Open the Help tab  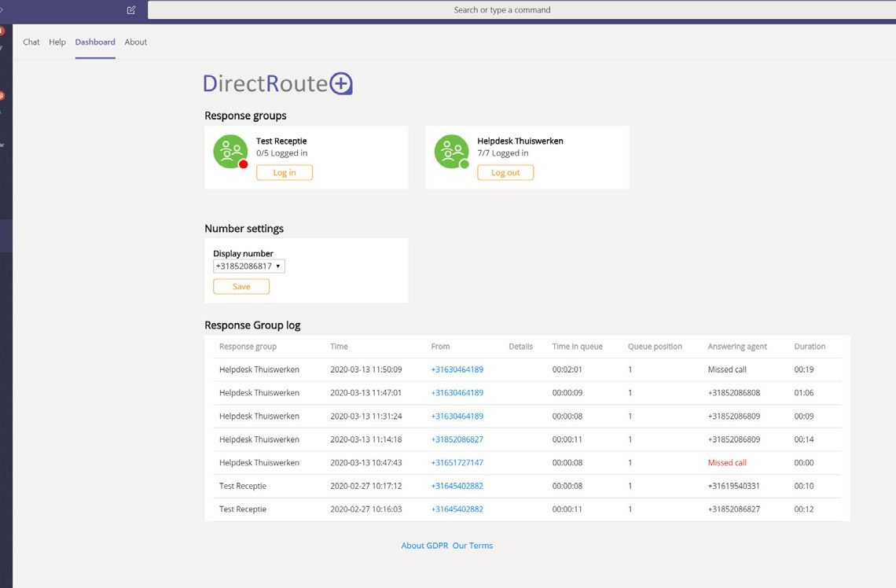(x=57, y=42)
